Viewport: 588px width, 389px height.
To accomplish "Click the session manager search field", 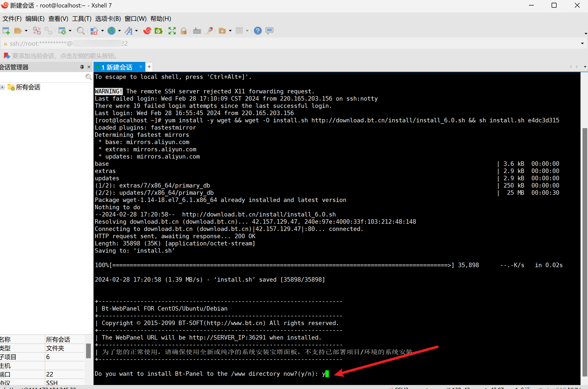I will pos(42,77).
